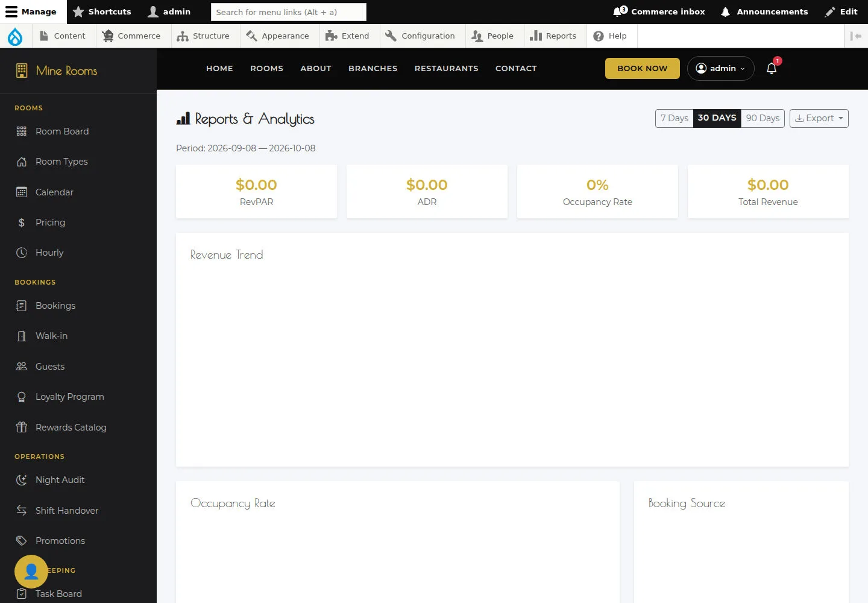This screenshot has width=868, height=603.
Task: Click the Rewards Catalog gift icon
Action: tap(22, 428)
